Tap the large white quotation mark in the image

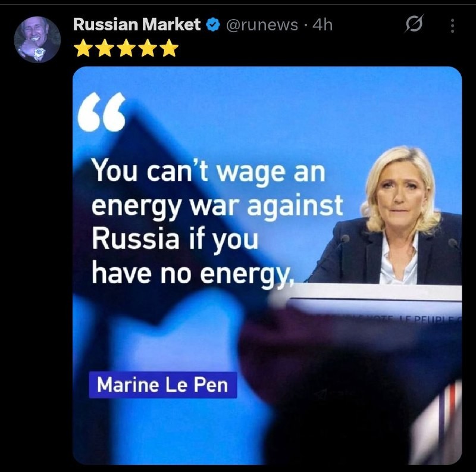pyautogui.click(x=102, y=112)
